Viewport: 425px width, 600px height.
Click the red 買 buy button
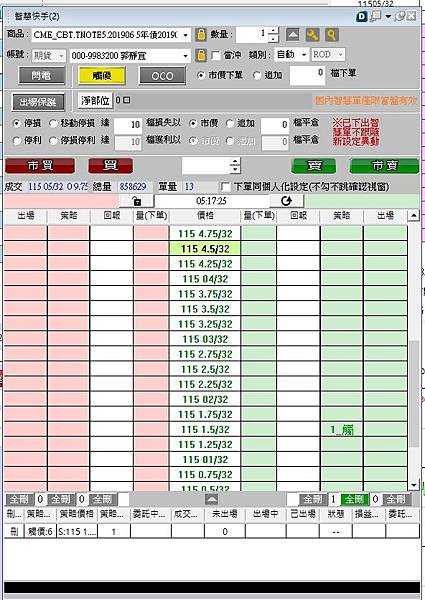(x=111, y=166)
